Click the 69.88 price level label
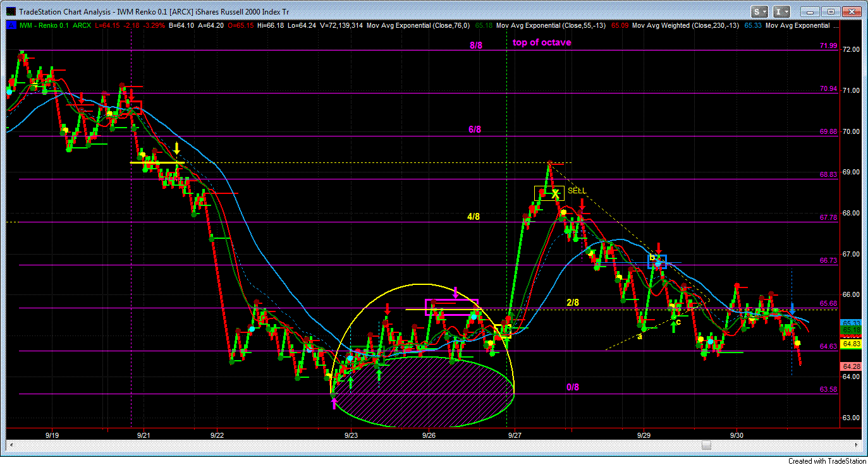 tap(828, 131)
